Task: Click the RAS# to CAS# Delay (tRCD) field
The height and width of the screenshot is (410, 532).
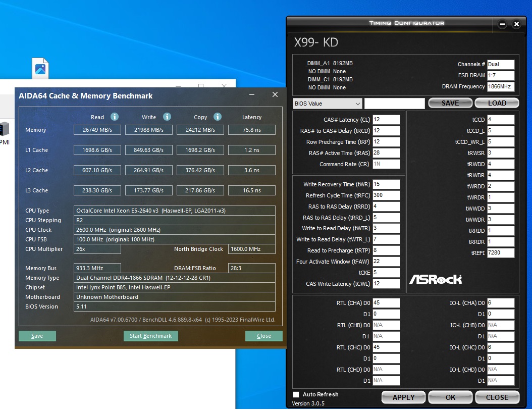Action: tap(386, 131)
